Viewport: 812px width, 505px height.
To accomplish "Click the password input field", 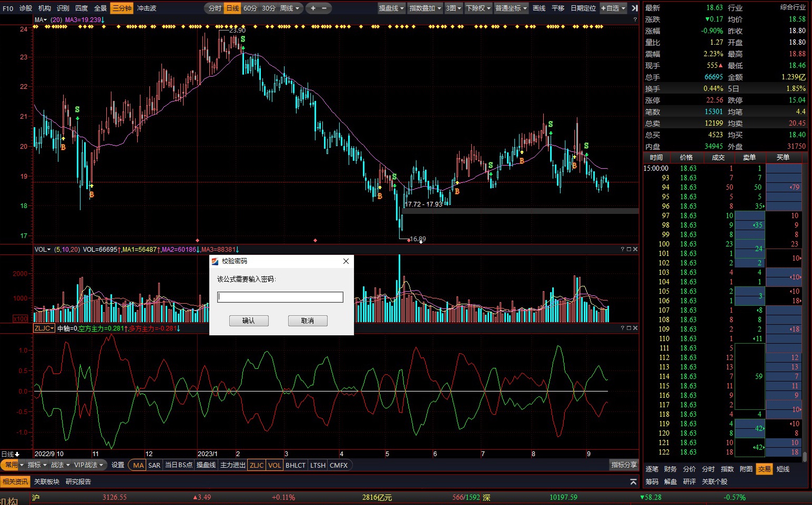I will point(280,297).
